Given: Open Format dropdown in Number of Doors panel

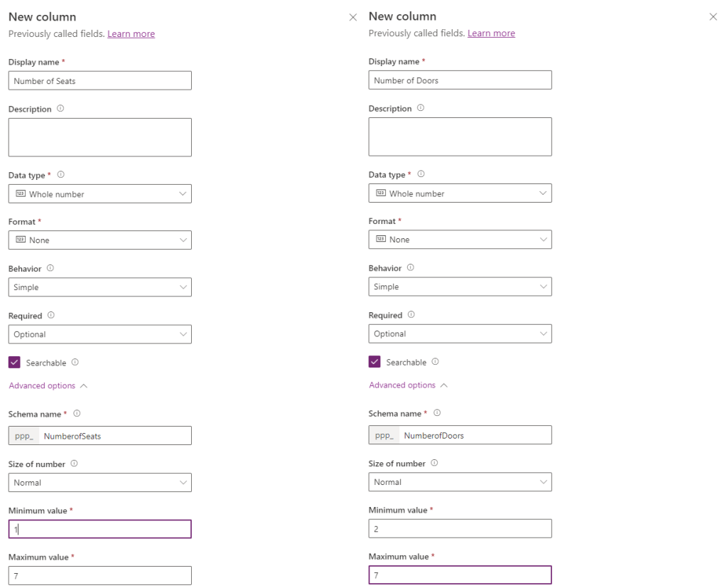Looking at the screenshot, I should 460,240.
